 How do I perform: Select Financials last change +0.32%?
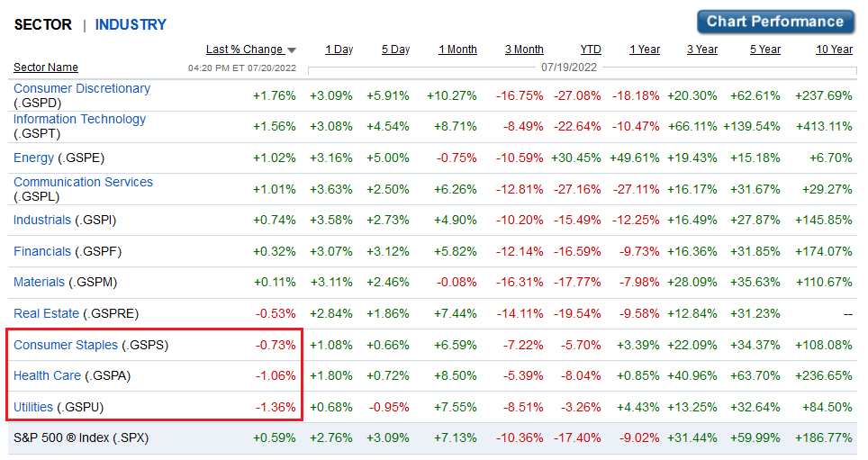tap(275, 251)
